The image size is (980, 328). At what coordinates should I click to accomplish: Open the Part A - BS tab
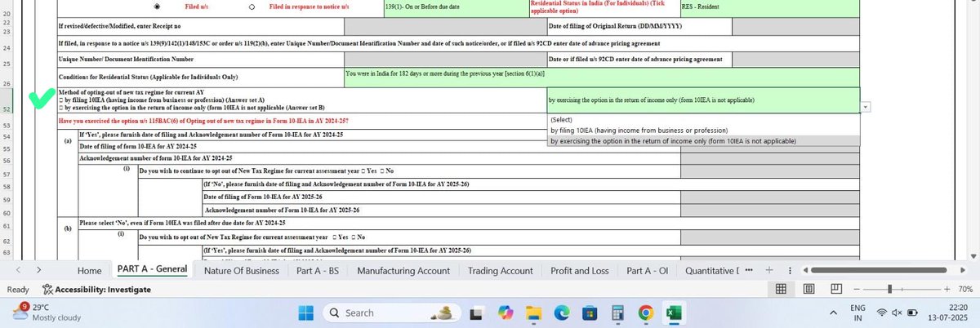tap(318, 270)
